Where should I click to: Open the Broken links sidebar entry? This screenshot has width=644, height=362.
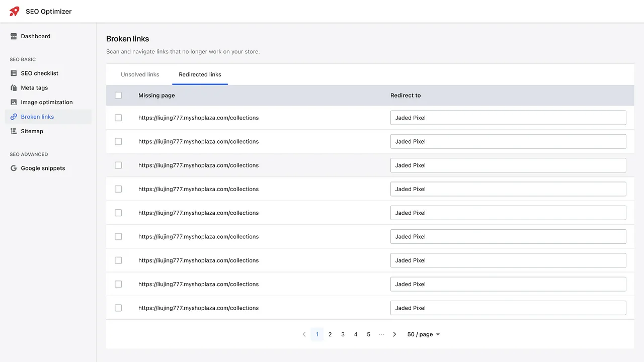click(x=37, y=117)
